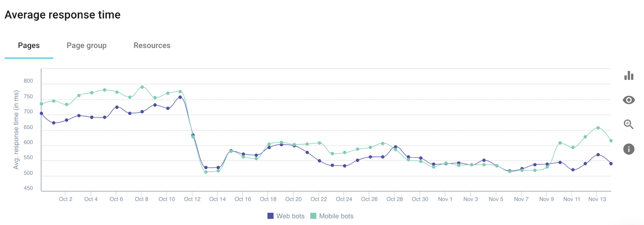Click the Web bots peak point near Oct 11
Viewport: 644px width, 225px height.
[x=180, y=97]
